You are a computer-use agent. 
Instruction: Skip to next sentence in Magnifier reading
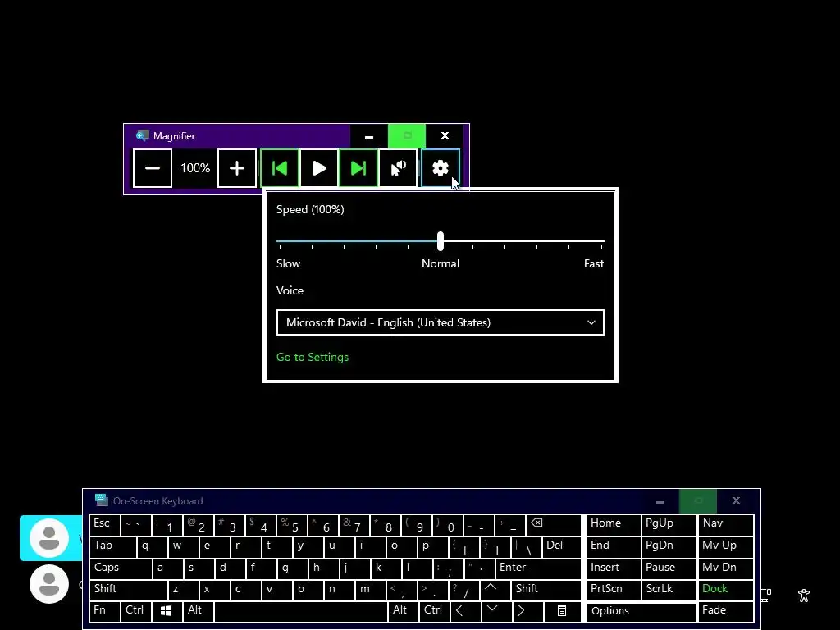tap(358, 168)
